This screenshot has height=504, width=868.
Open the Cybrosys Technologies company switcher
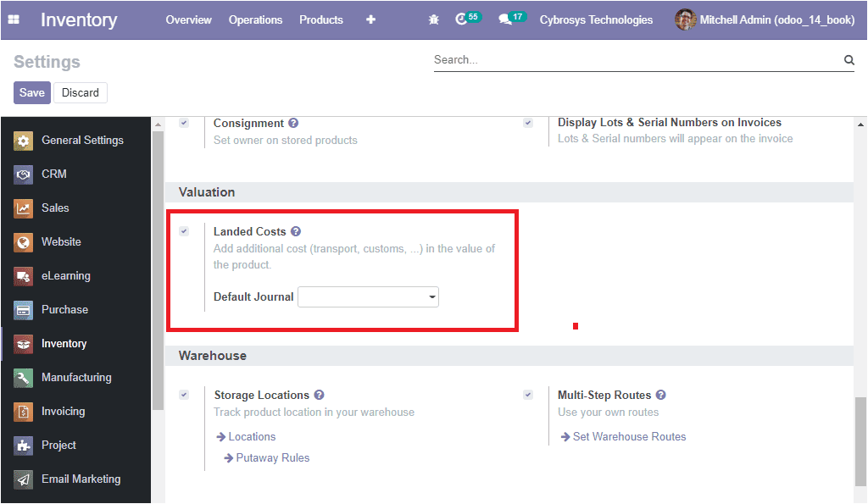click(596, 20)
